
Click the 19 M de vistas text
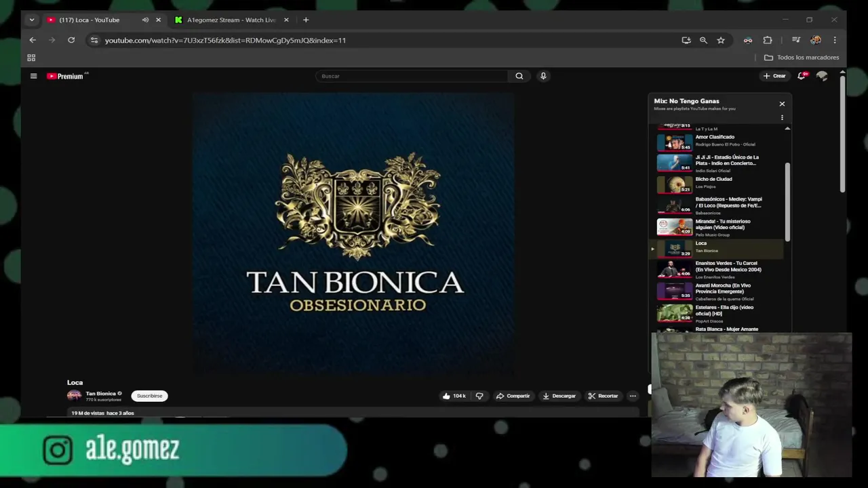pos(87,413)
